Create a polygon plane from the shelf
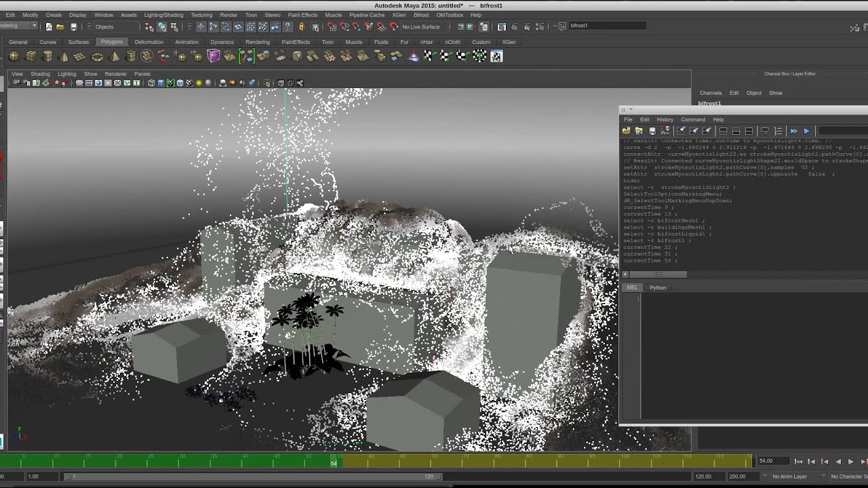This screenshot has width=868, height=488. click(x=80, y=56)
